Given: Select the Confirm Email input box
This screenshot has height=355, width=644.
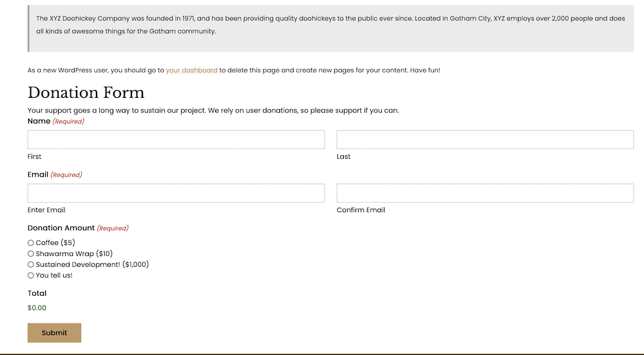Looking at the screenshot, I should click(485, 193).
